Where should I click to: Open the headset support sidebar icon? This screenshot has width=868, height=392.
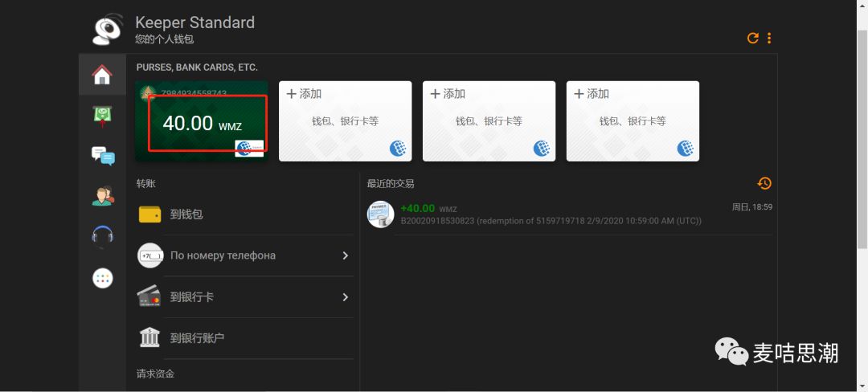102,235
